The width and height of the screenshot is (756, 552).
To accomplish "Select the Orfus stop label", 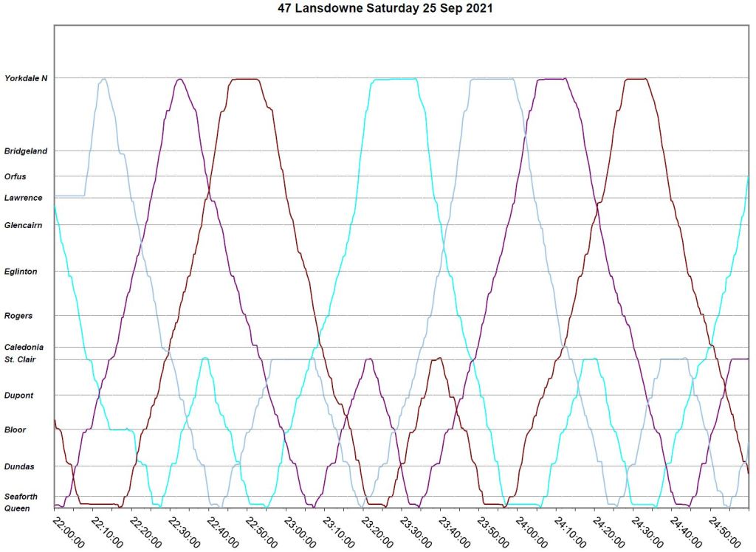I will pyautogui.click(x=16, y=177).
